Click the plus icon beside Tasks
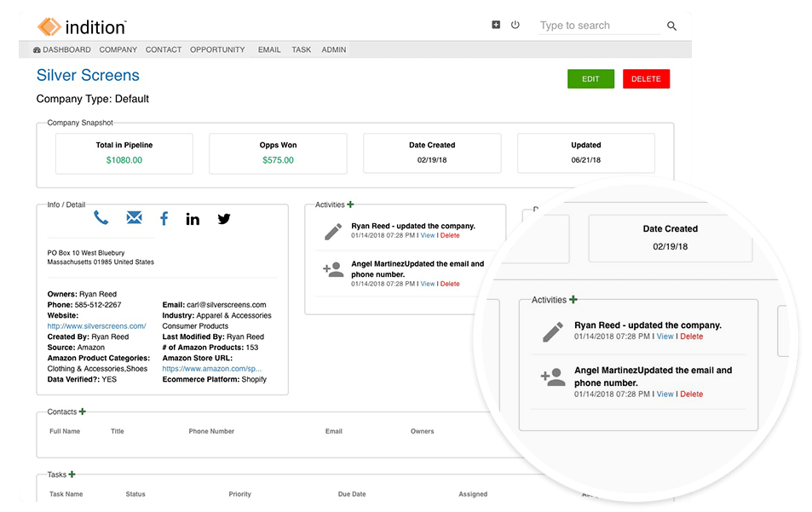The height and width of the screenshot is (512, 812). point(72,475)
